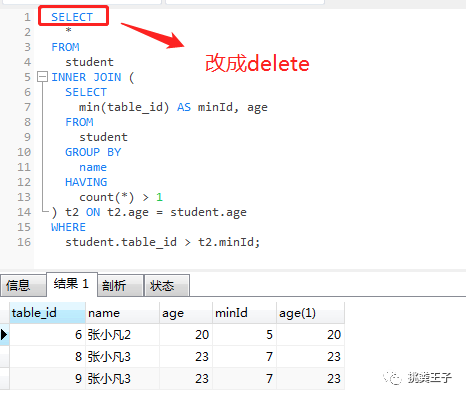
Task: Click the minId column header
Action: (244, 313)
